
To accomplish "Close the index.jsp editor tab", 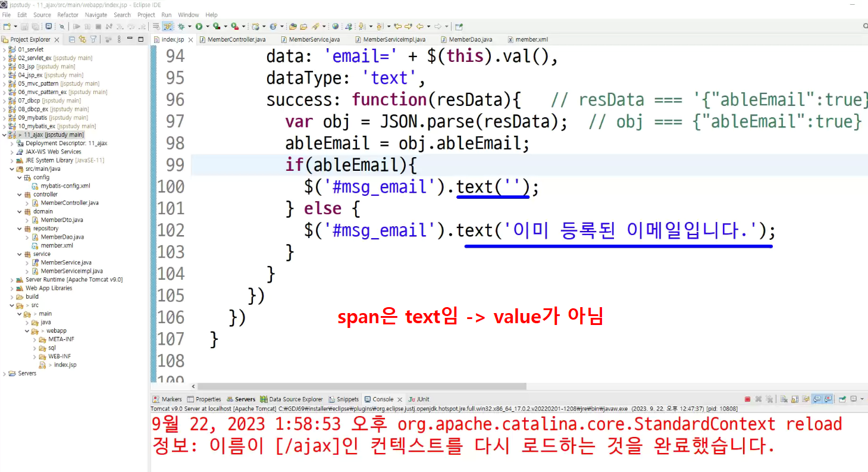I will point(191,39).
